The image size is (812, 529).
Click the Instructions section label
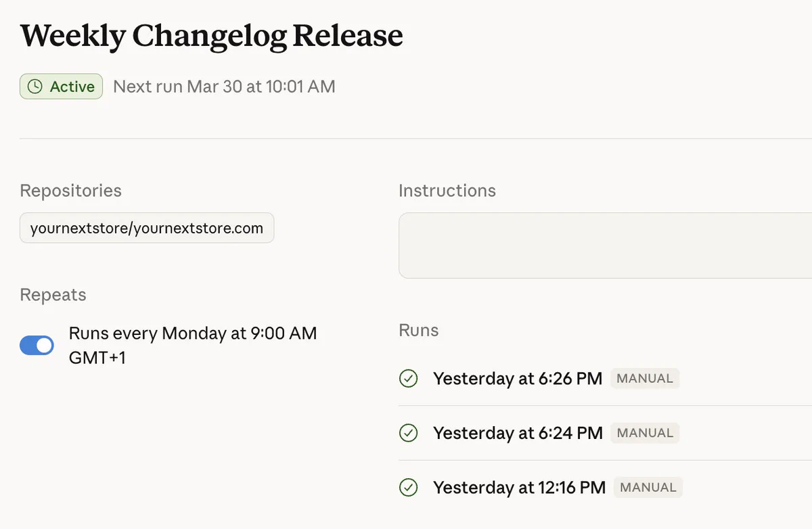(x=447, y=191)
